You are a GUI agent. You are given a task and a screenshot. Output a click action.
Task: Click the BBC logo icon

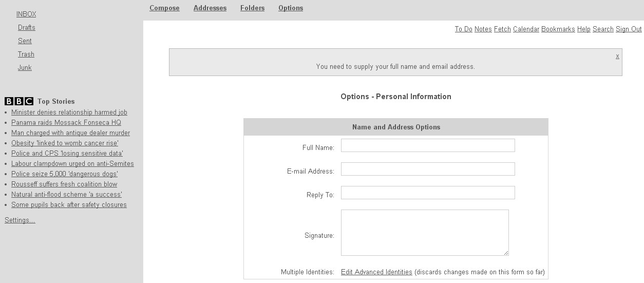tap(19, 101)
